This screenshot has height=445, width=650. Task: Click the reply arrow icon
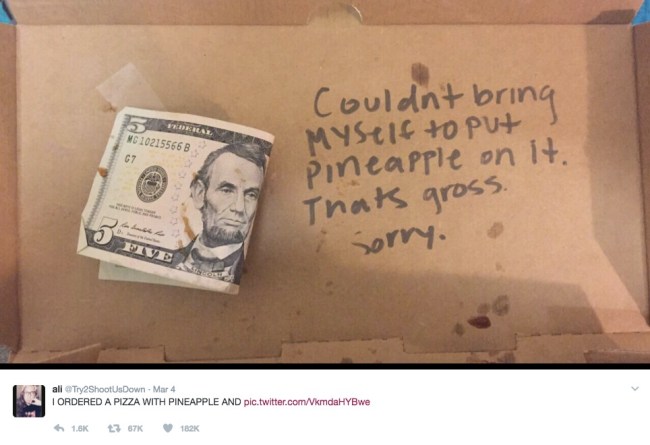pyautogui.click(x=59, y=428)
